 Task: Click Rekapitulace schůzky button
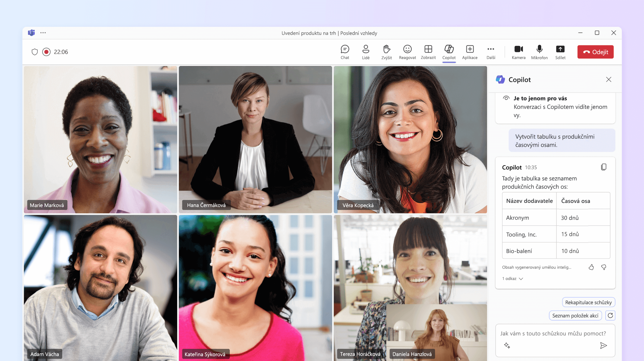(x=588, y=302)
